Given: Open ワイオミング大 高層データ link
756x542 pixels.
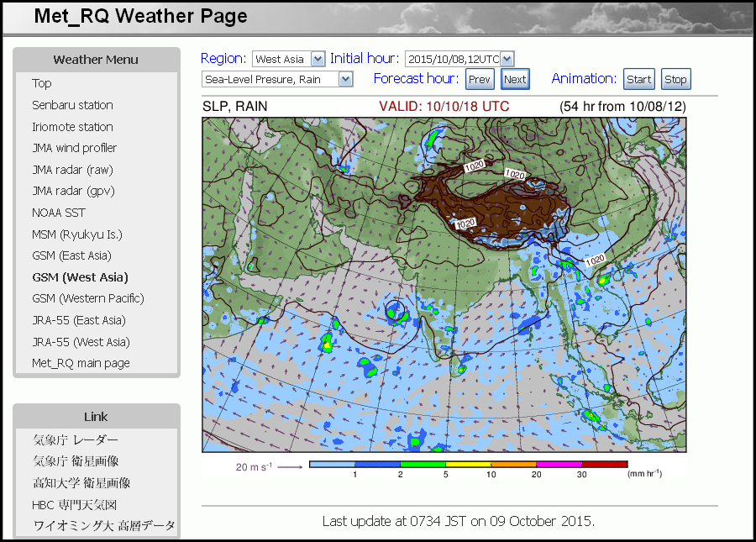Looking at the screenshot, I should coord(104,525).
